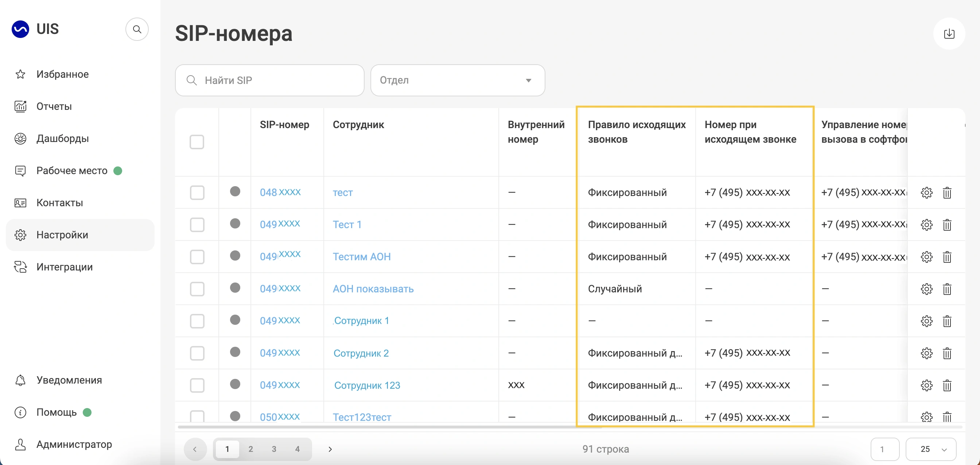Viewport: 980px width, 465px height.
Task: Go to page 3 in pagination
Action: tap(274, 449)
